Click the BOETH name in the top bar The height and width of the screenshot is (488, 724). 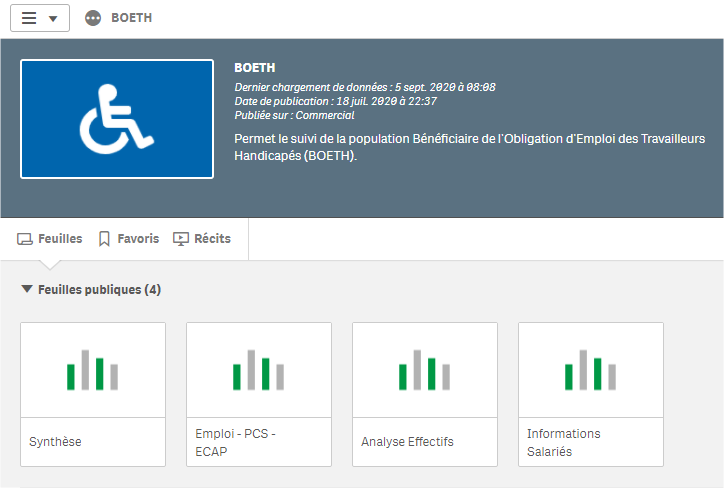131,18
